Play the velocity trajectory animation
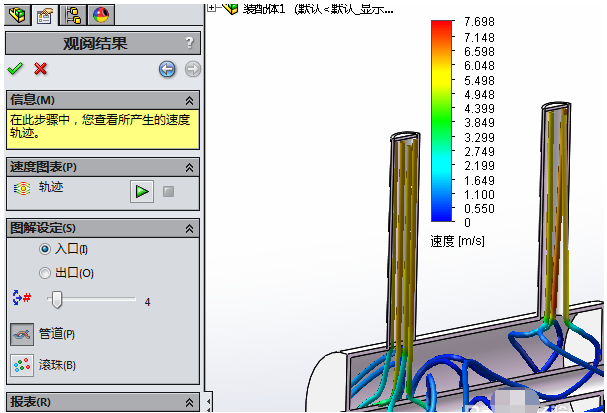The height and width of the screenshot is (413, 607). coord(142,191)
